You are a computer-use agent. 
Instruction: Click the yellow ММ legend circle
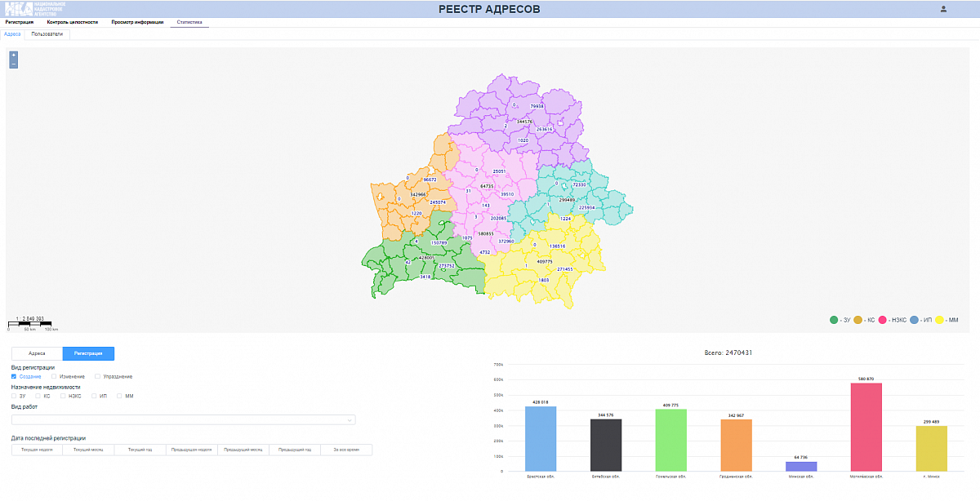pyautogui.click(x=939, y=320)
